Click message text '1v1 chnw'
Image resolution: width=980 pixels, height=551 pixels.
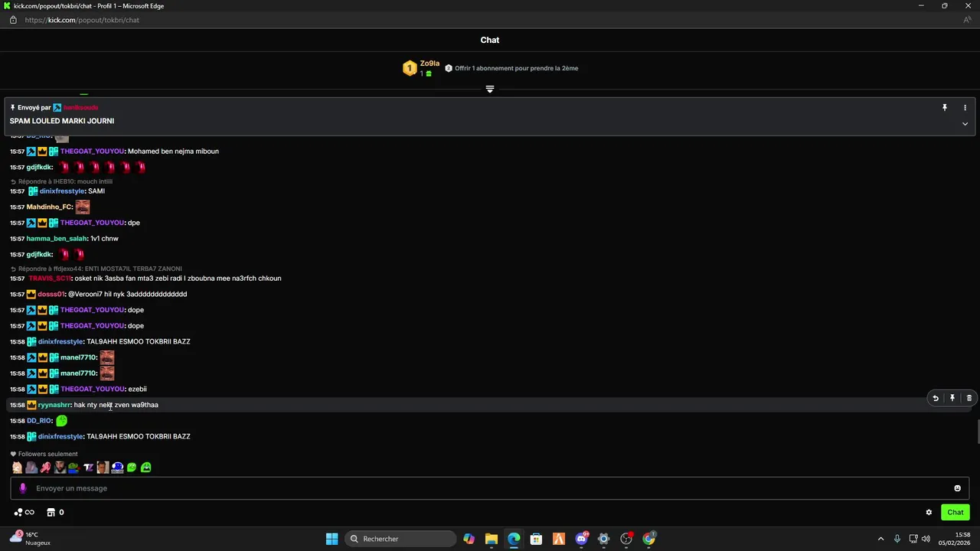point(104,239)
